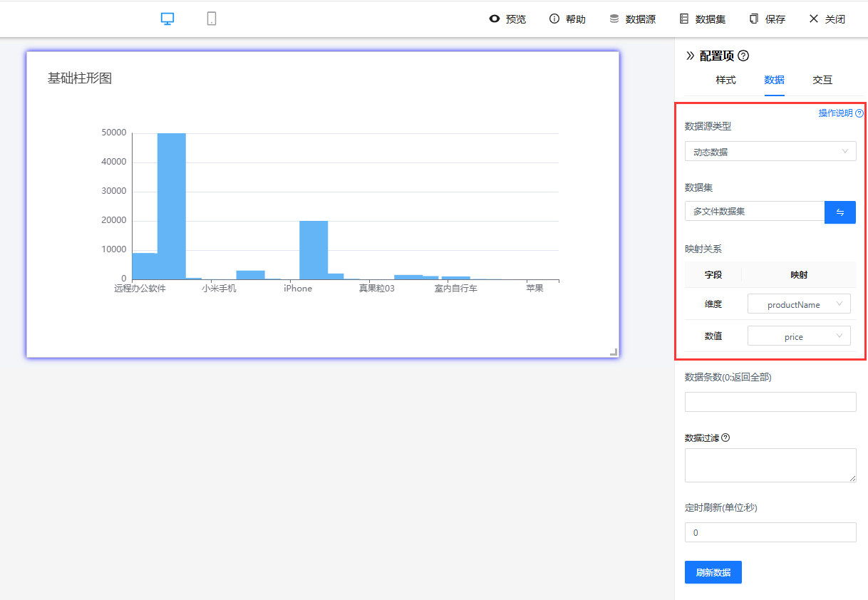Image resolution: width=868 pixels, height=600 pixels.
Task: Expand the 数据源类型 dropdown
Action: click(770, 151)
